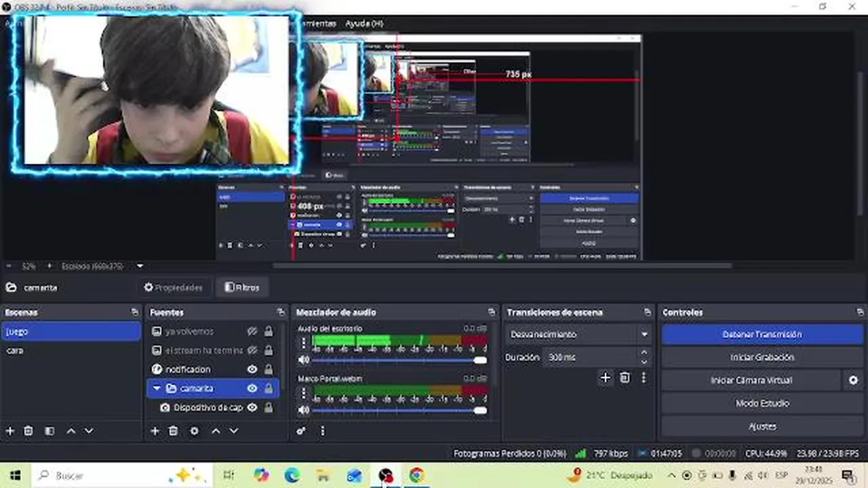Add a scene transition with the plus icon
868x488 pixels.
point(606,378)
